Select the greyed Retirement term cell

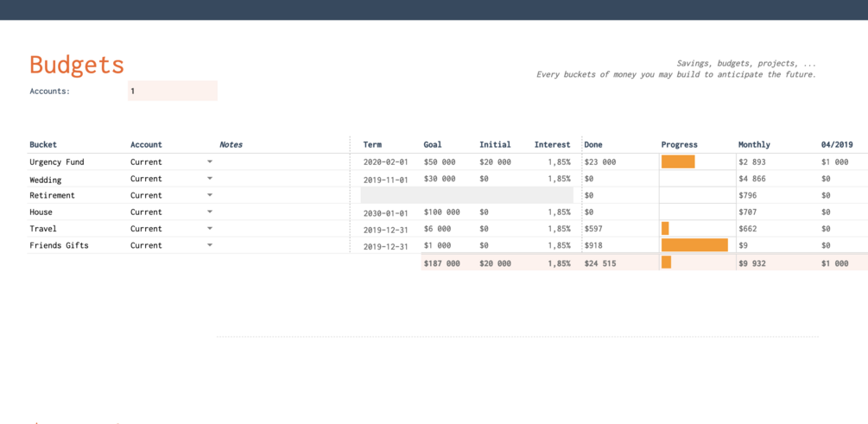(466, 195)
